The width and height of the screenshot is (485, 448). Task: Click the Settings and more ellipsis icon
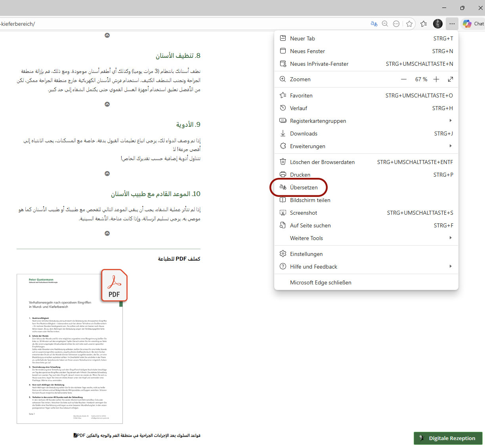tap(452, 24)
